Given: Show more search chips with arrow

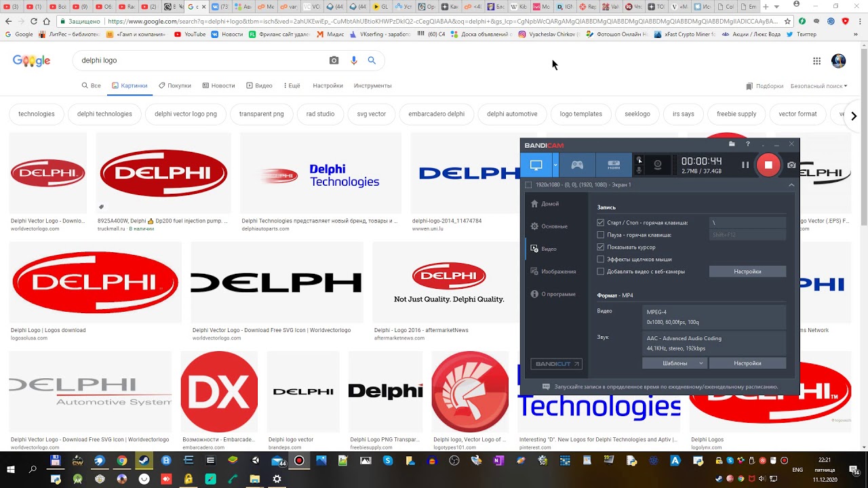Looking at the screenshot, I should point(854,116).
